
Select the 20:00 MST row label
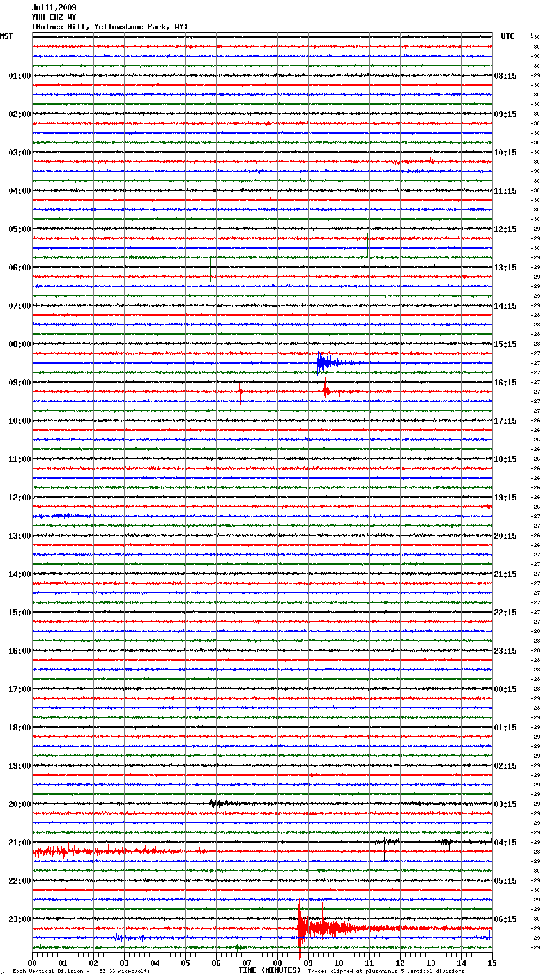coord(19,804)
